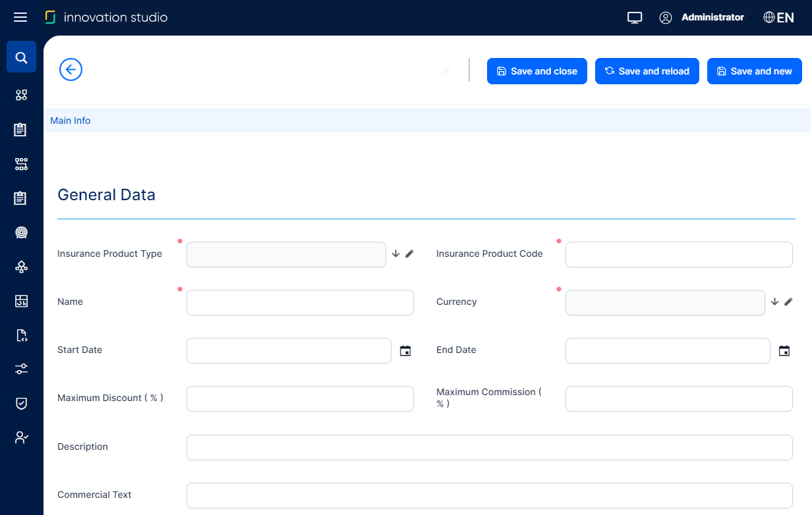Click the Insurance Product Code input field

tap(679, 254)
